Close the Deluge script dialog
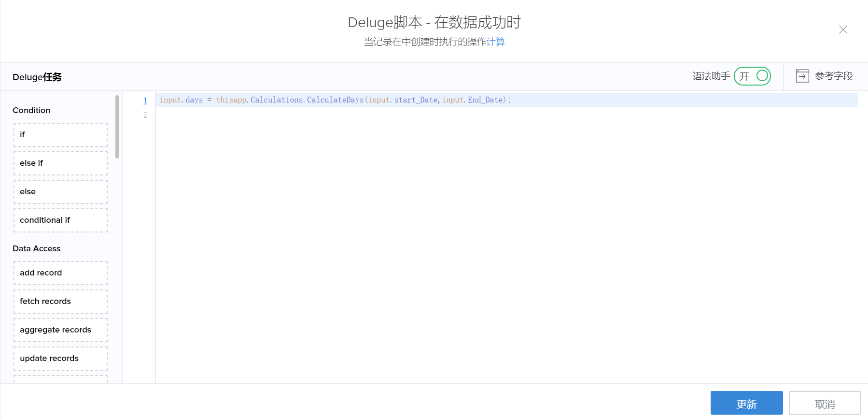Viewport: 868px width, 419px height. click(x=843, y=30)
